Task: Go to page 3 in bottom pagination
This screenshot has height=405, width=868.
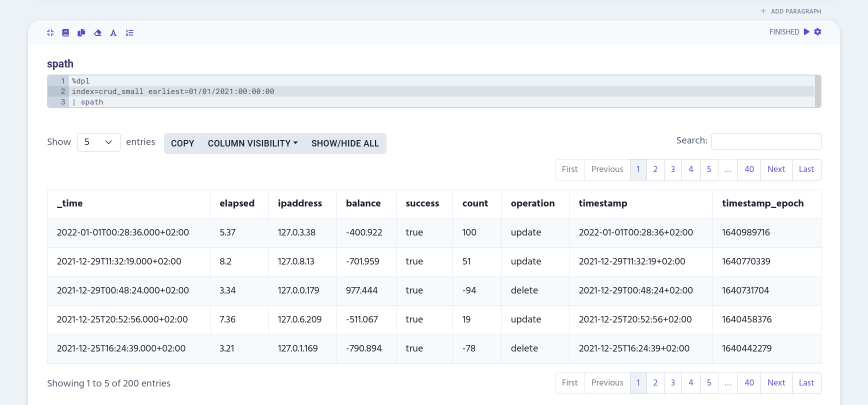Action: [x=673, y=383]
